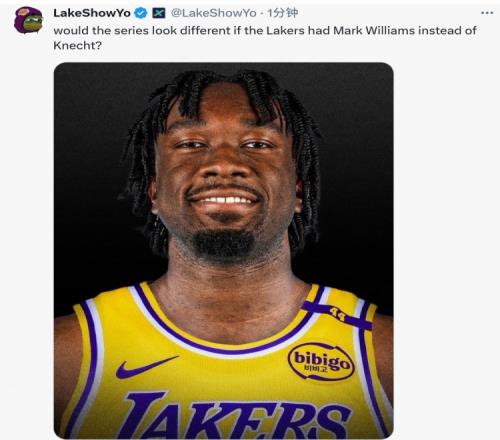Click the blue verified checkmark badge
The height and width of the screenshot is (440, 500).
pos(141,13)
